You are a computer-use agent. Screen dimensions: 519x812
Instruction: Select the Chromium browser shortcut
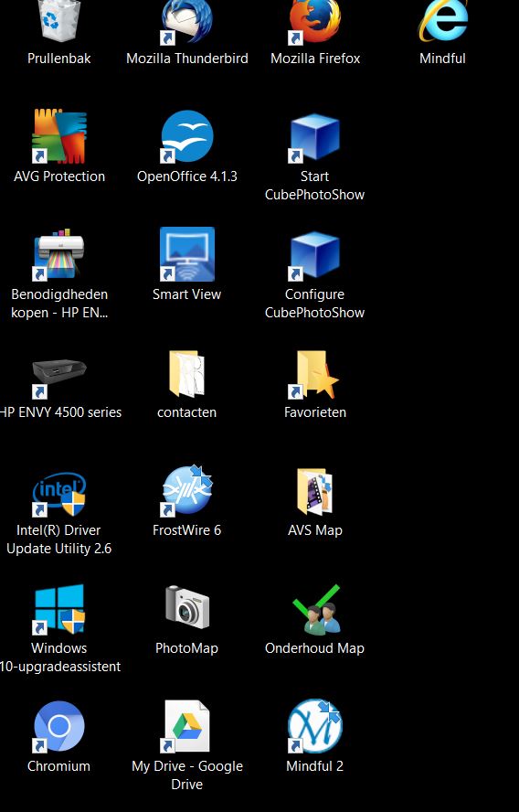(x=59, y=726)
